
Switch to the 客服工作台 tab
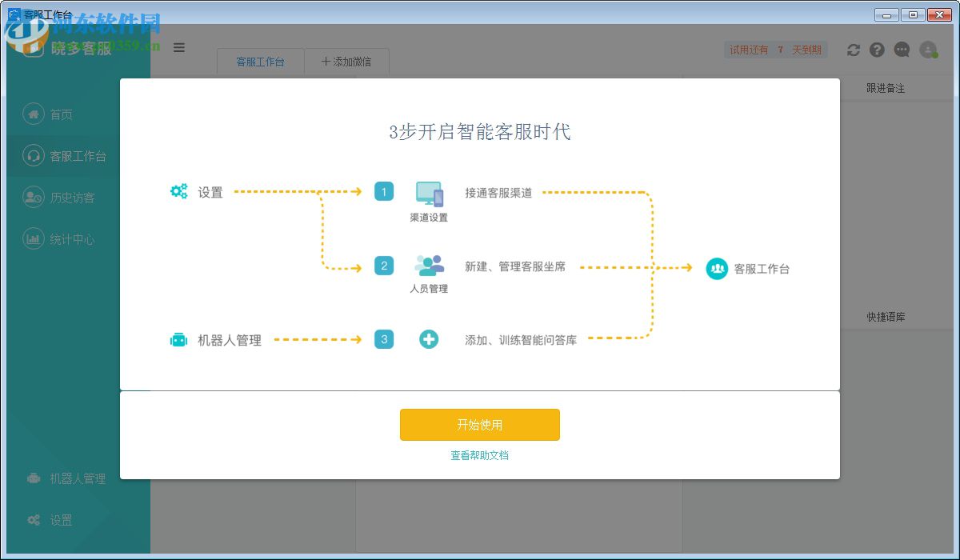point(260,61)
